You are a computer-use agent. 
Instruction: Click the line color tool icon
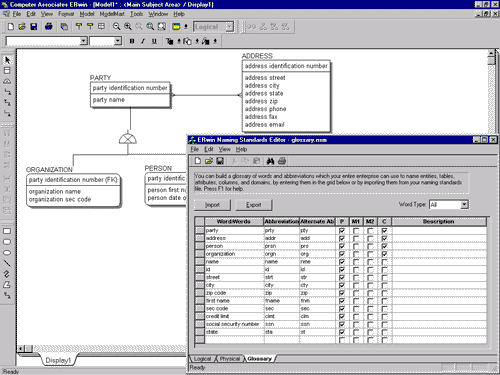(206, 41)
